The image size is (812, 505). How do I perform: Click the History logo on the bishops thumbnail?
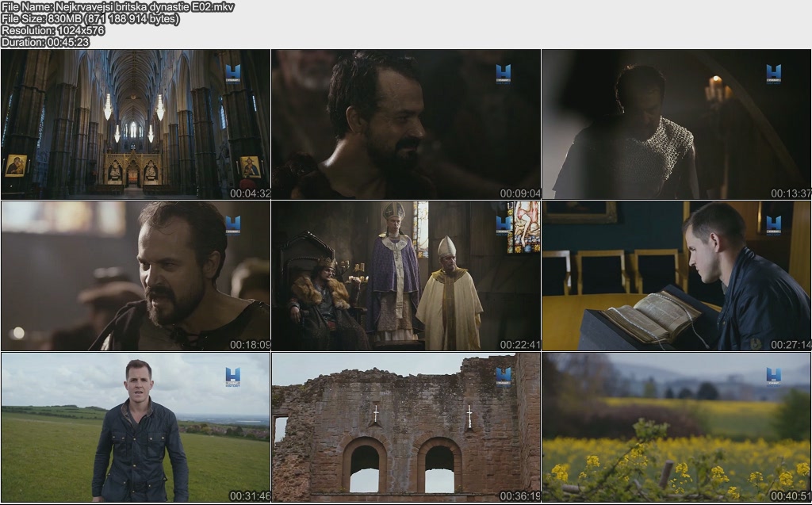pos(503,225)
